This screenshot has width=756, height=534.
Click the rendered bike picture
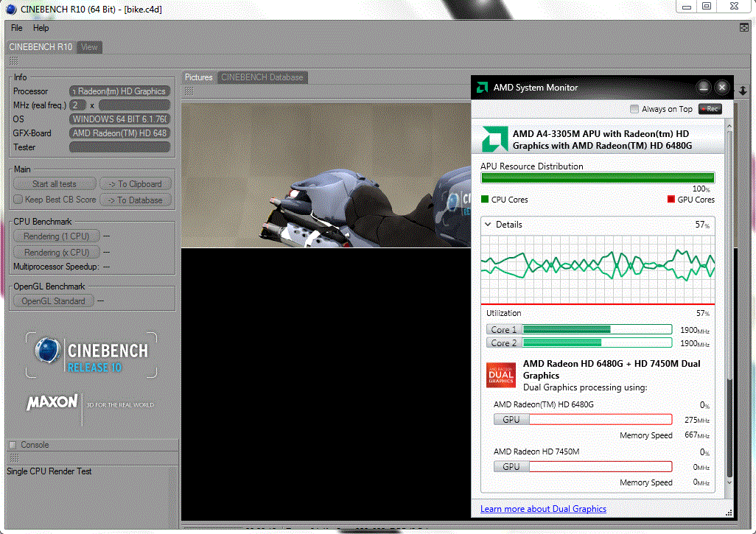[x=326, y=175]
